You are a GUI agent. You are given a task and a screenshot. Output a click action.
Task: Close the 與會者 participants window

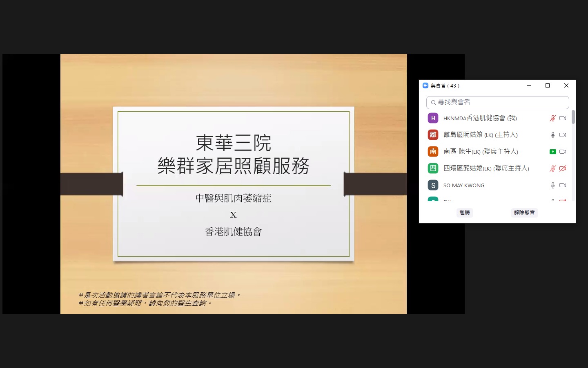click(566, 85)
